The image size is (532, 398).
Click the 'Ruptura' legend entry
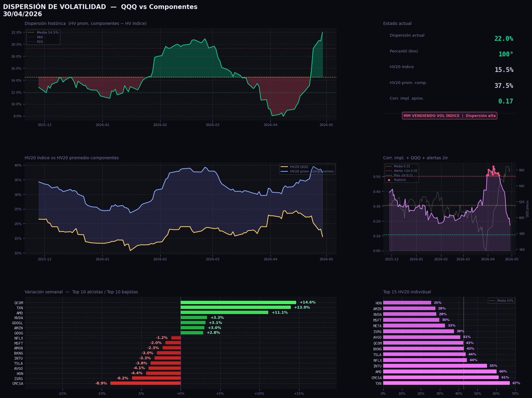(396, 180)
